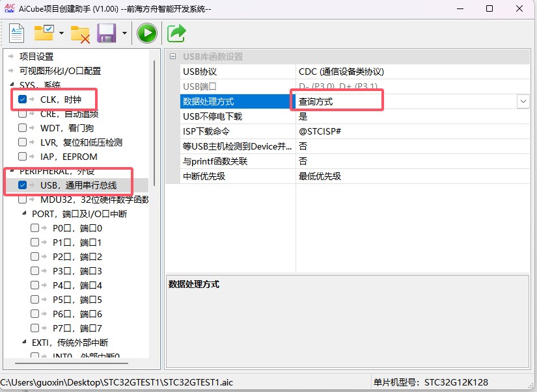Screen dimensions: 537x392
Task: Check the P0口 端口0 checkbox
Action: pyautogui.click(x=34, y=228)
